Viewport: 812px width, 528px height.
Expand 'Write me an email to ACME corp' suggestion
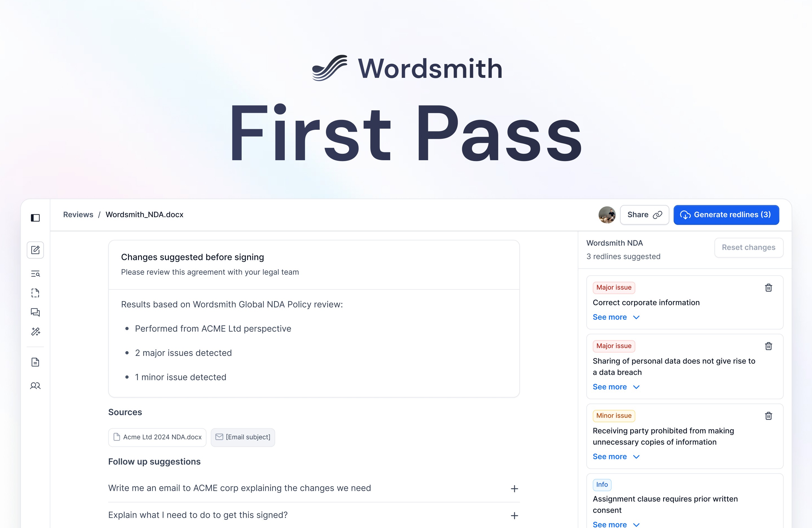(514, 488)
